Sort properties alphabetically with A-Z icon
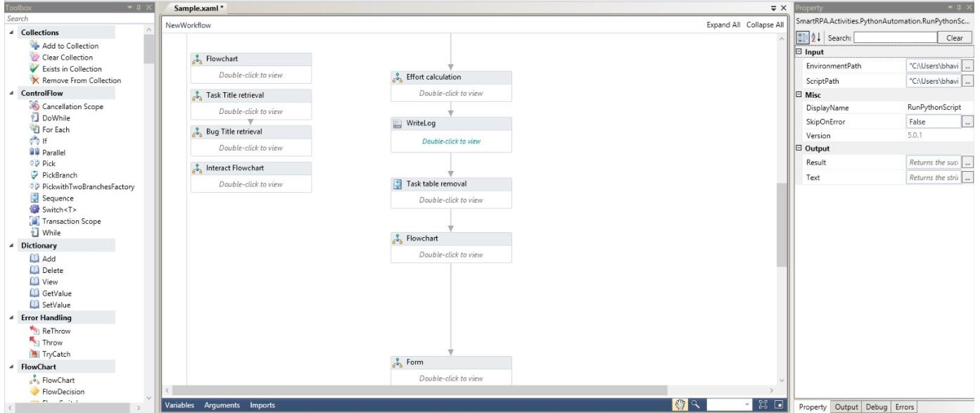The height and width of the screenshot is (413, 980). (815, 38)
